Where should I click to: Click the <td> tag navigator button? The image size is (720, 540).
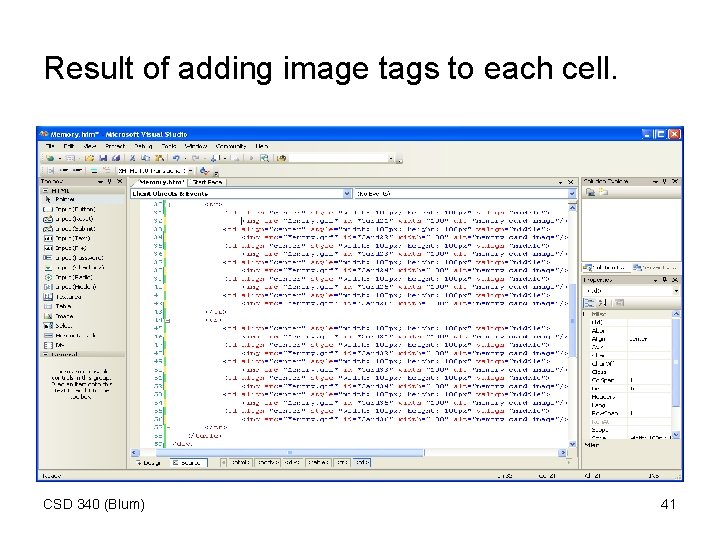[362, 462]
